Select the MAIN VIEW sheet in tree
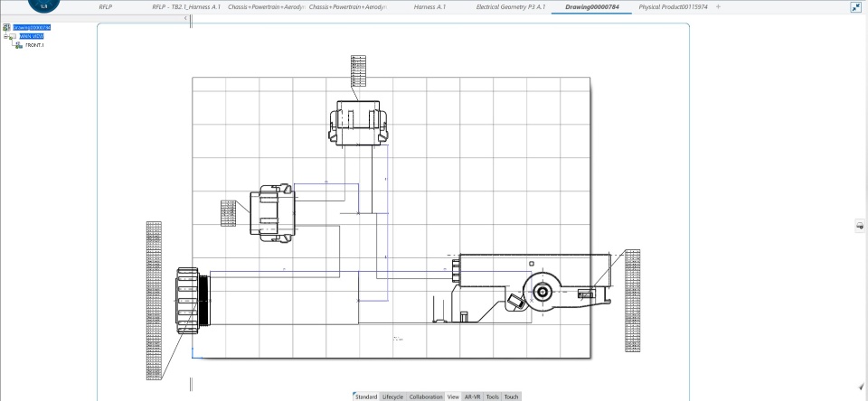 [x=31, y=36]
